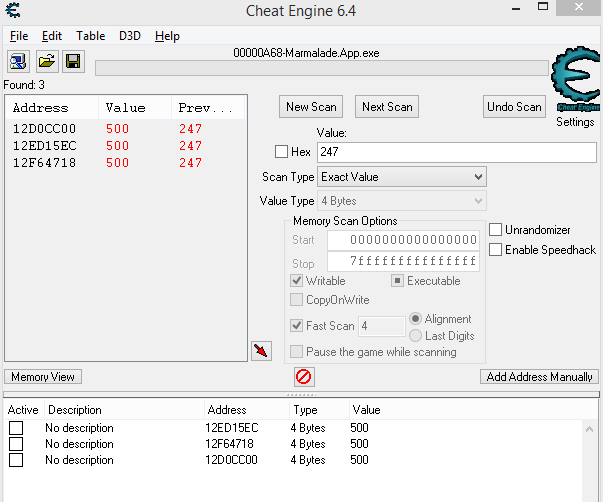Toggle the Fast Scan checkbox
This screenshot has width=603, height=502.
click(x=297, y=325)
